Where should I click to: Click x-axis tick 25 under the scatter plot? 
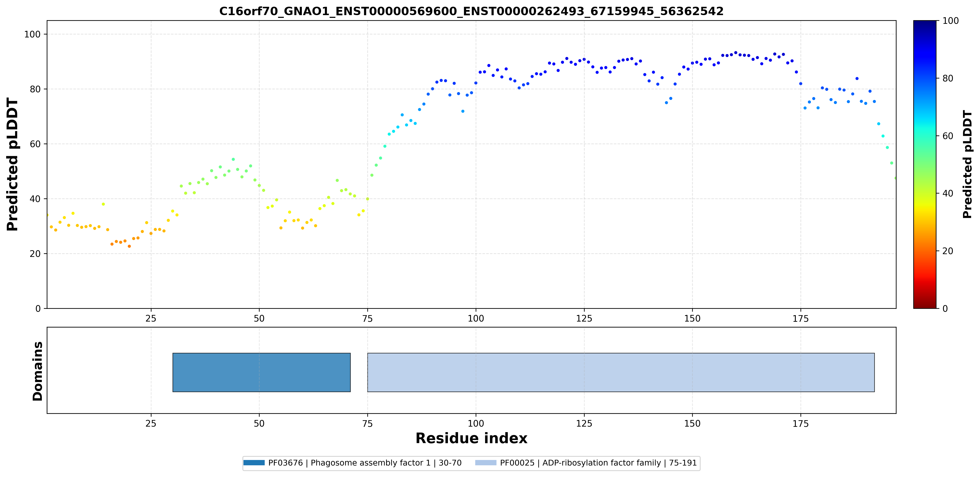pyautogui.click(x=151, y=319)
